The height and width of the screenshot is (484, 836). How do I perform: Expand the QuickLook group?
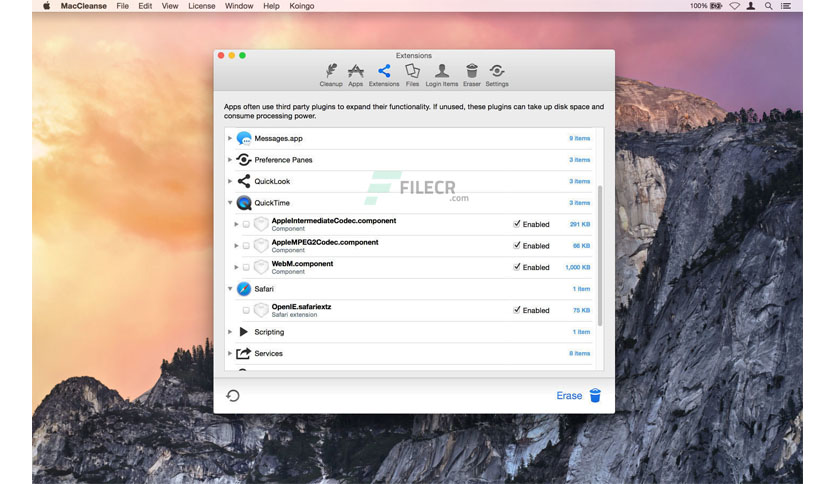click(230, 181)
